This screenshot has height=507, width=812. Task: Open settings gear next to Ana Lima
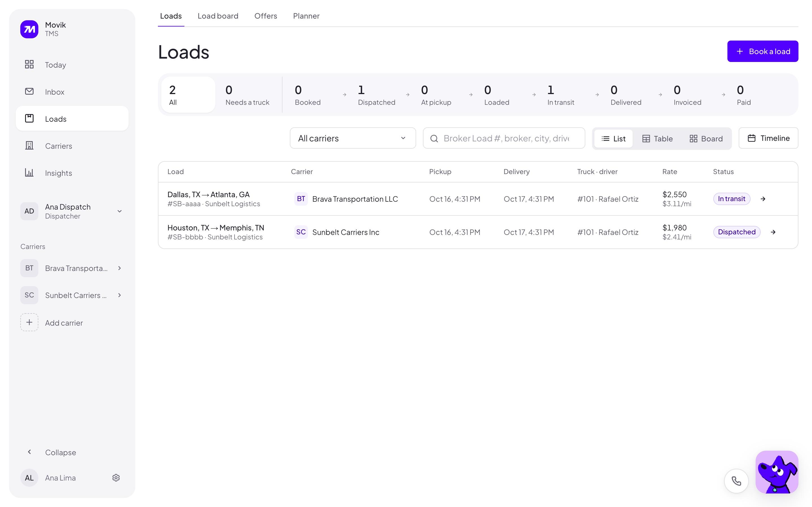pyautogui.click(x=116, y=478)
